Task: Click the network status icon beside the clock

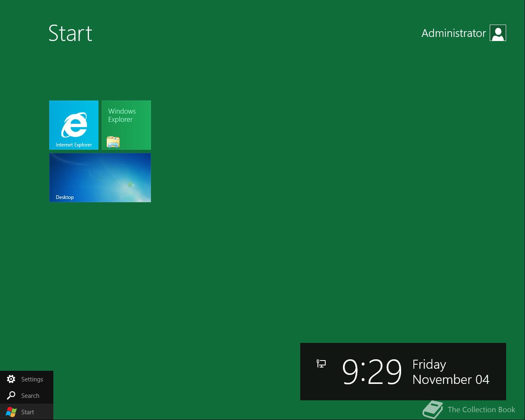Action: pos(321,363)
